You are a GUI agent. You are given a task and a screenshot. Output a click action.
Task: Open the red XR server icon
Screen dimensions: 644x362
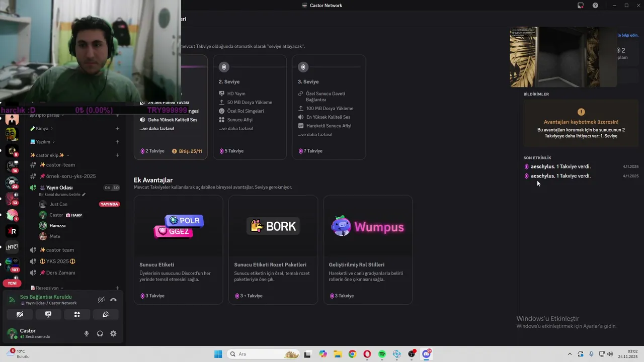coord(12,231)
